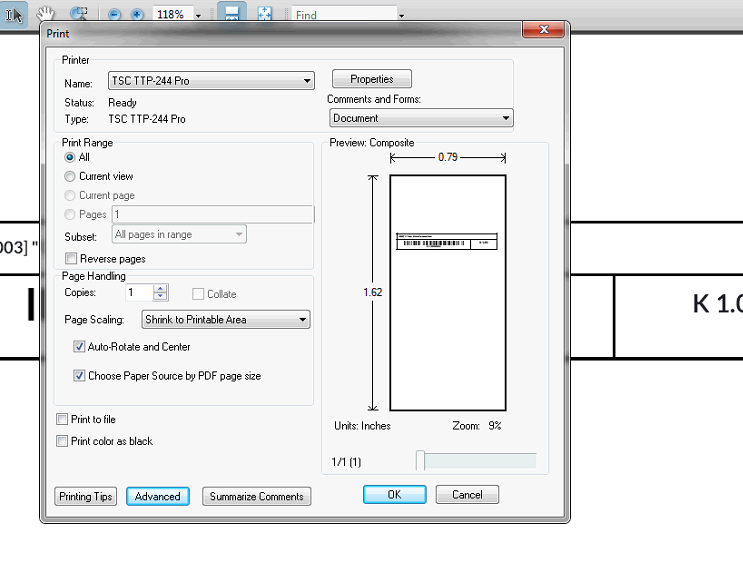This screenshot has width=743, height=563.
Task: Select the text Select tool in toolbar
Action: [x=14, y=15]
